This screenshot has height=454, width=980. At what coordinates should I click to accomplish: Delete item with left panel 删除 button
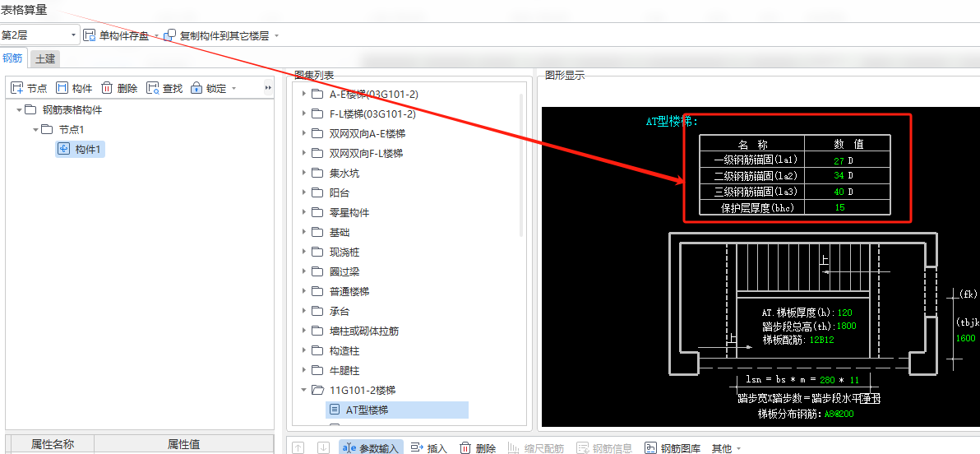[x=119, y=88]
